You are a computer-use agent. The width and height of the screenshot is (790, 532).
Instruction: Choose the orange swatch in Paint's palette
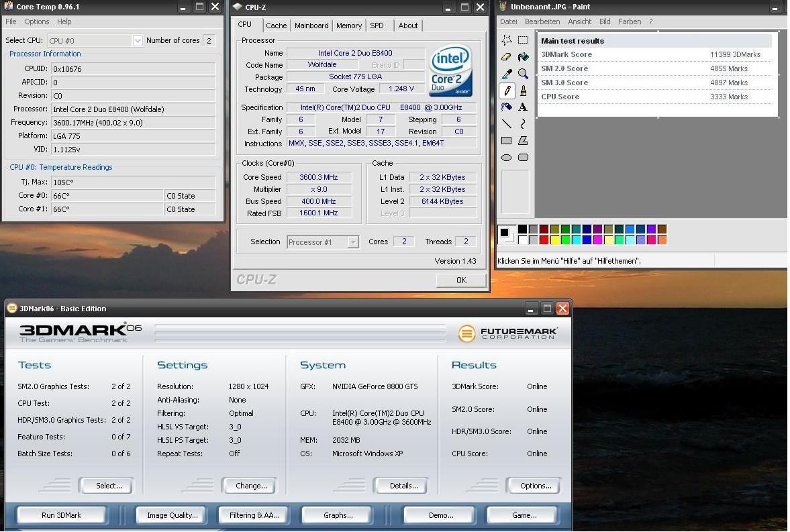coord(662,240)
